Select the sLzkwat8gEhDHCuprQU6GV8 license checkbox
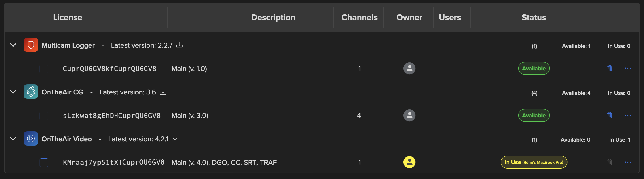 (44, 116)
